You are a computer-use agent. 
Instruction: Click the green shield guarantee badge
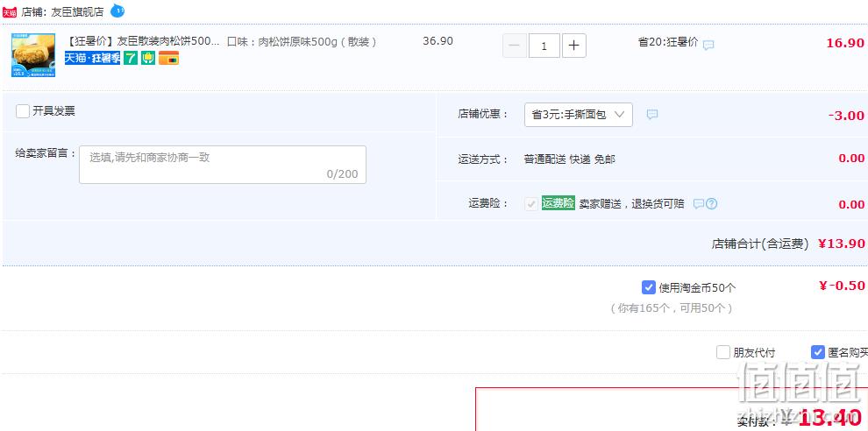(x=148, y=58)
